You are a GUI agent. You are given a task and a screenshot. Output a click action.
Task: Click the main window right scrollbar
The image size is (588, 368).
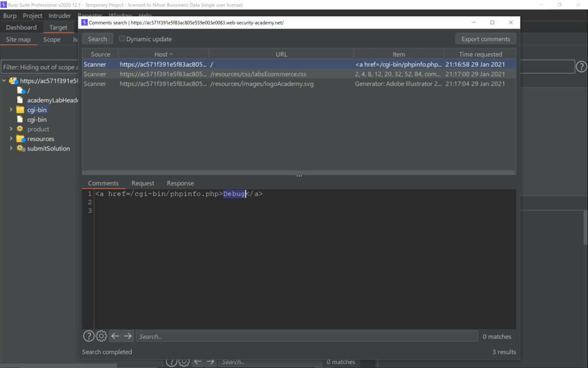tap(585, 228)
